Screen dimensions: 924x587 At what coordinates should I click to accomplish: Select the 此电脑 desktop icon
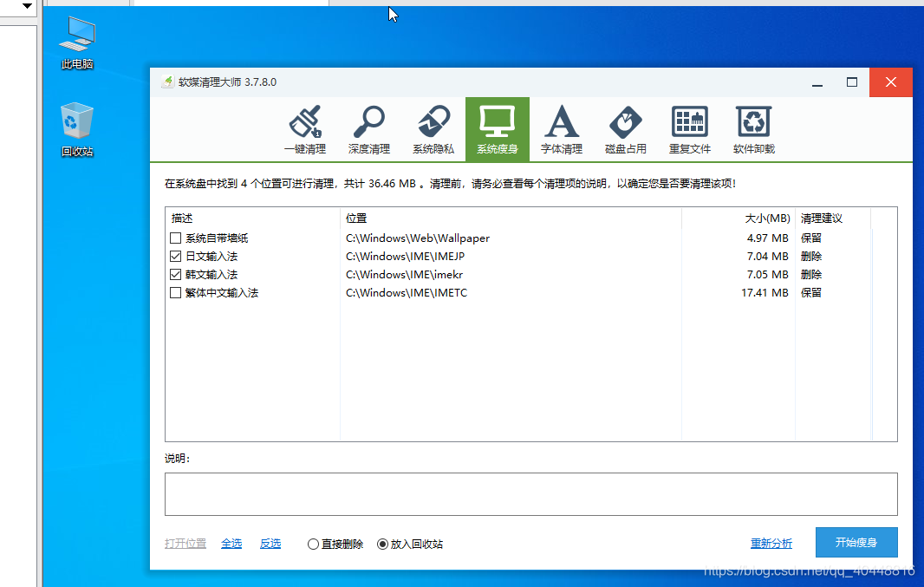pyautogui.click(x=77, y=42)
